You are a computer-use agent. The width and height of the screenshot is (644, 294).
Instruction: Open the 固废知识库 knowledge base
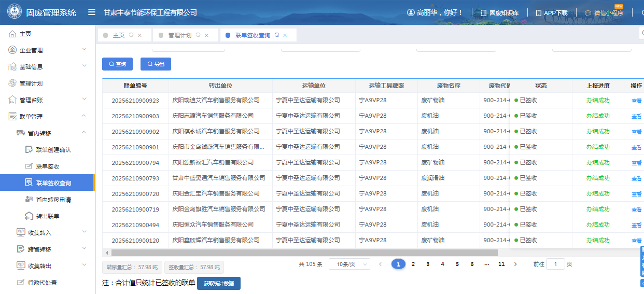503,13
